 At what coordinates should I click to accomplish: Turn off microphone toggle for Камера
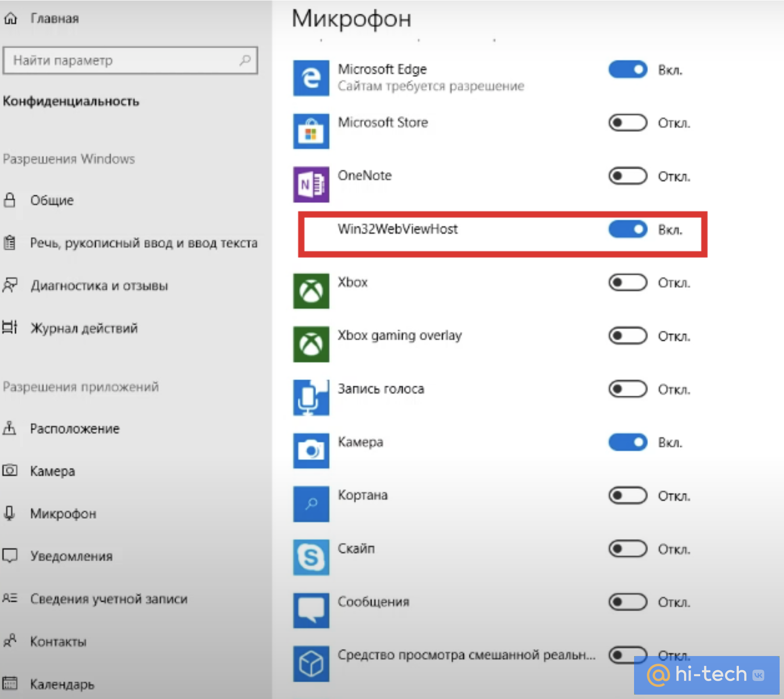tap(628, 442)
